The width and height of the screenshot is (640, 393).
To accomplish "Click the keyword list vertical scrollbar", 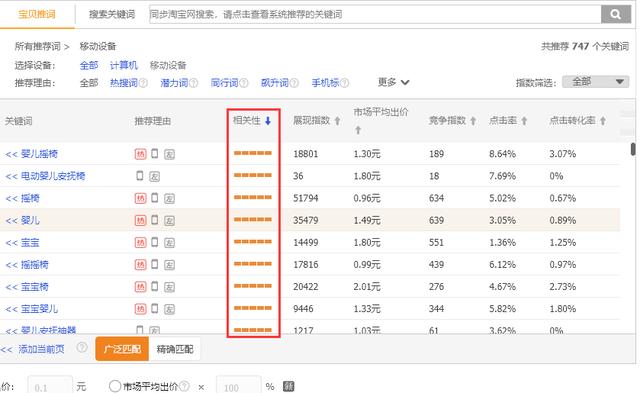I will point(633,149).
